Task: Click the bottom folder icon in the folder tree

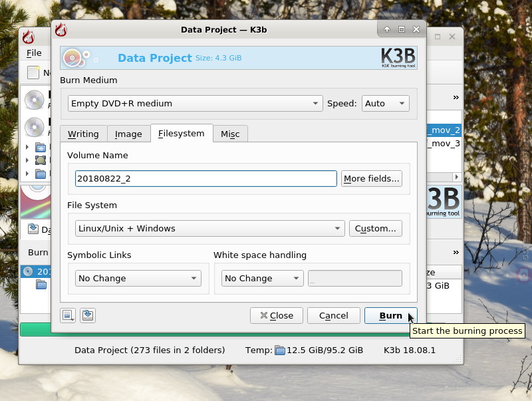Action: (x=41, y=174)
